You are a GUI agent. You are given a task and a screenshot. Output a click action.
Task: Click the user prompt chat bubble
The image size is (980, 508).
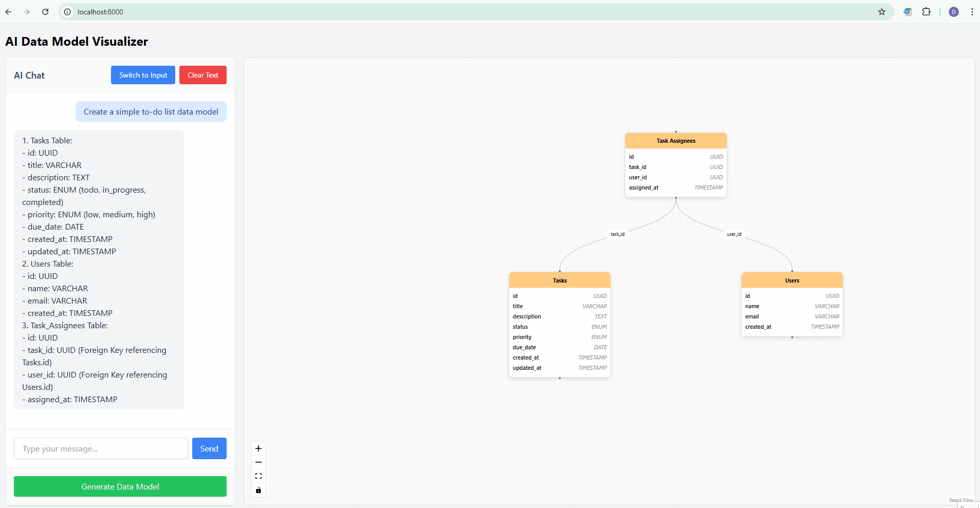pyautogui.click(x=151, y=111)
